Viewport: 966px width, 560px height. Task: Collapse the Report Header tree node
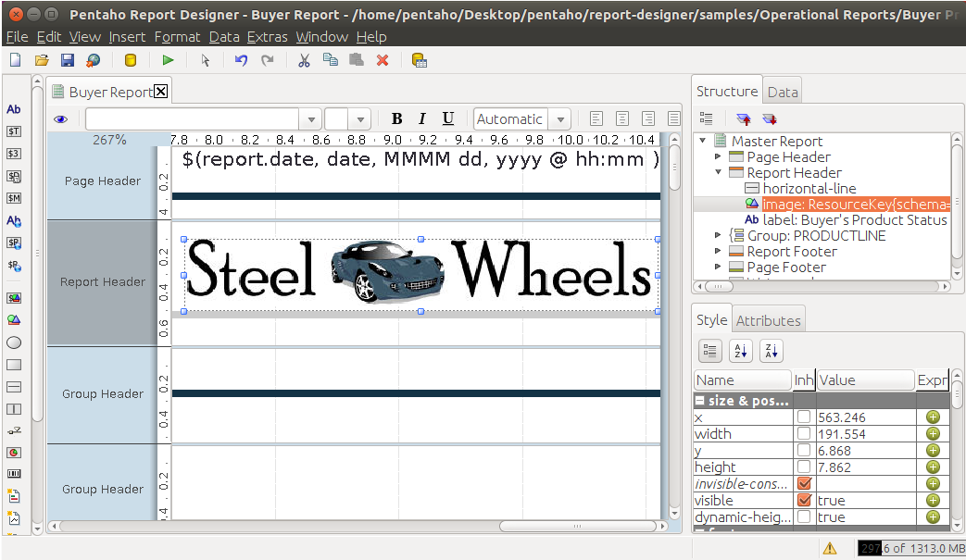click(x=718, y=172)
